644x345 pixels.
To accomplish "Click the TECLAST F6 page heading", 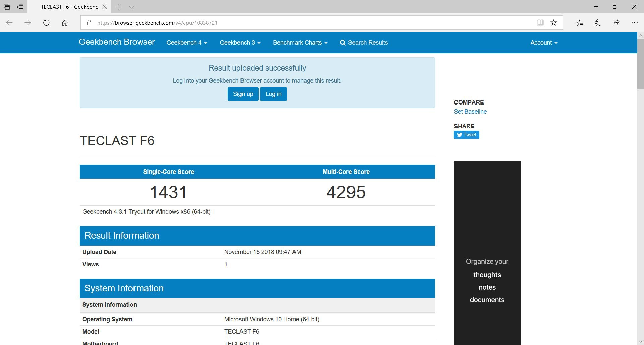I will (x=117, y=141).
